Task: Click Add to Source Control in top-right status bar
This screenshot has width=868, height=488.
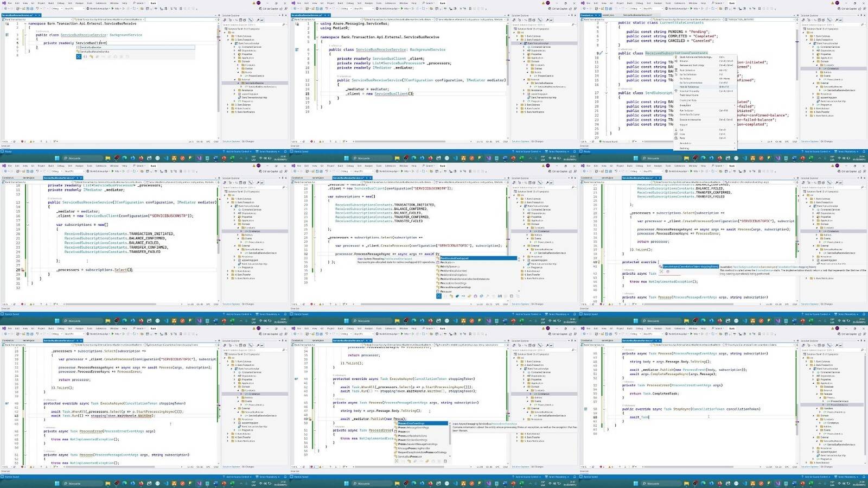Action: pos(816,151)
